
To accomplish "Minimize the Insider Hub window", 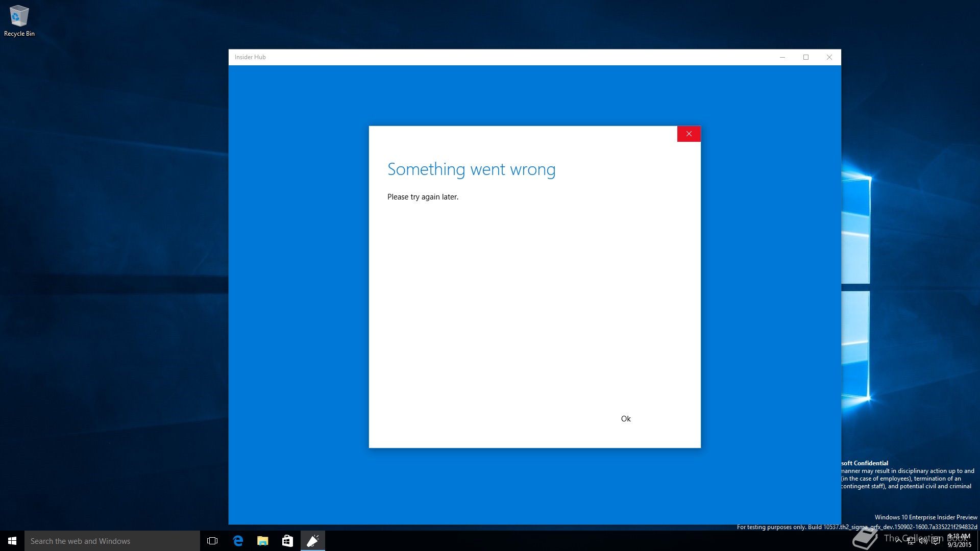I will pos(782,57).
